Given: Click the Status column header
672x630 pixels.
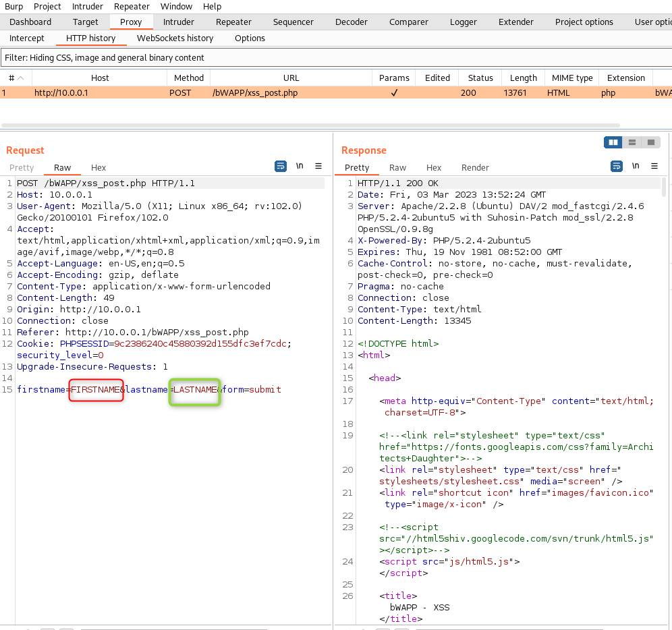Looking at the screenshot, I should (x=480, y=78).
